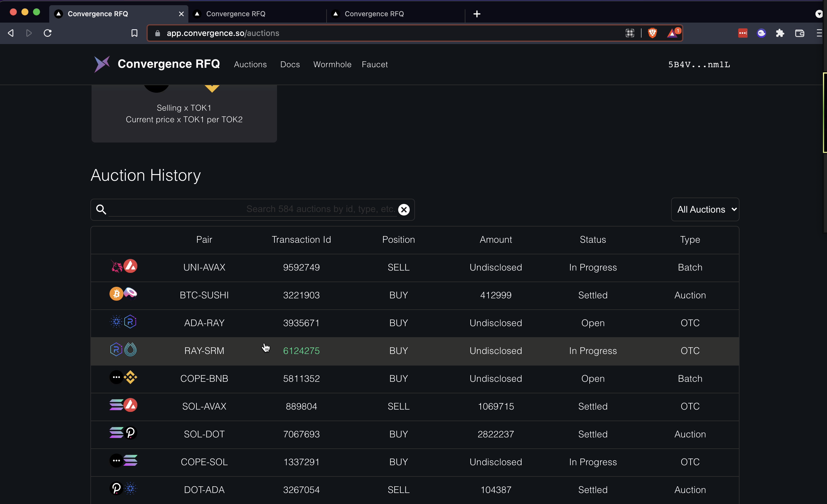Image resolution: width=827 pixels, height=504 pixels.
Task: Open the browser hamburger menu
Action: 819,33
